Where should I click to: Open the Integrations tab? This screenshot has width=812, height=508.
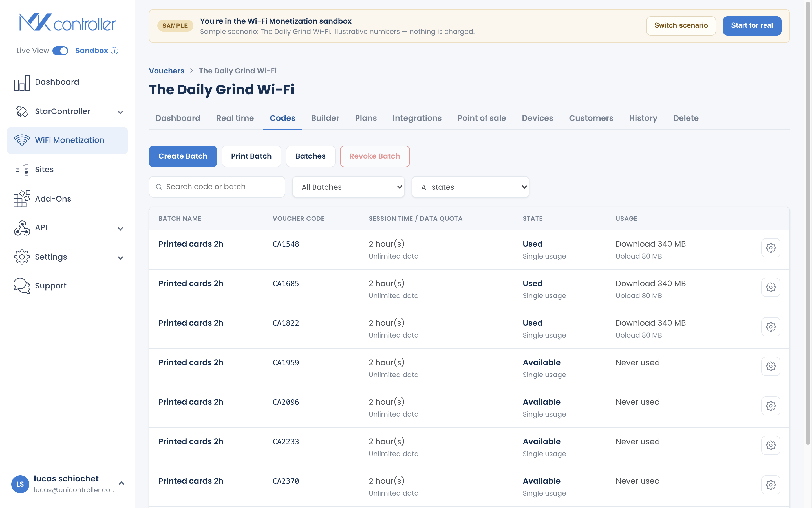click(x=417, y=118)
